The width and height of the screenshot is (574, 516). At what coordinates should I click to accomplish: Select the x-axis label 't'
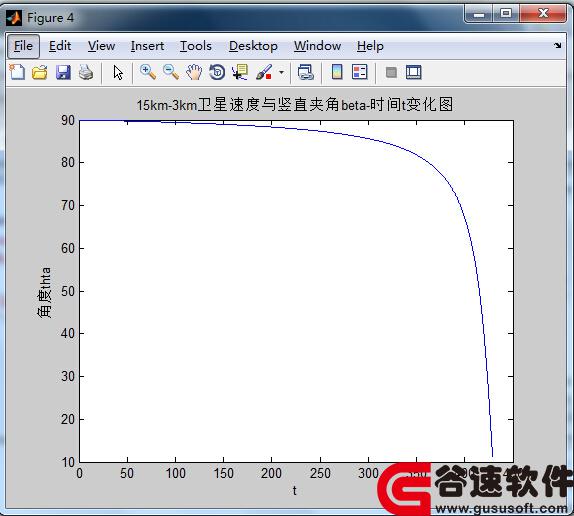(x=295, y=490)
